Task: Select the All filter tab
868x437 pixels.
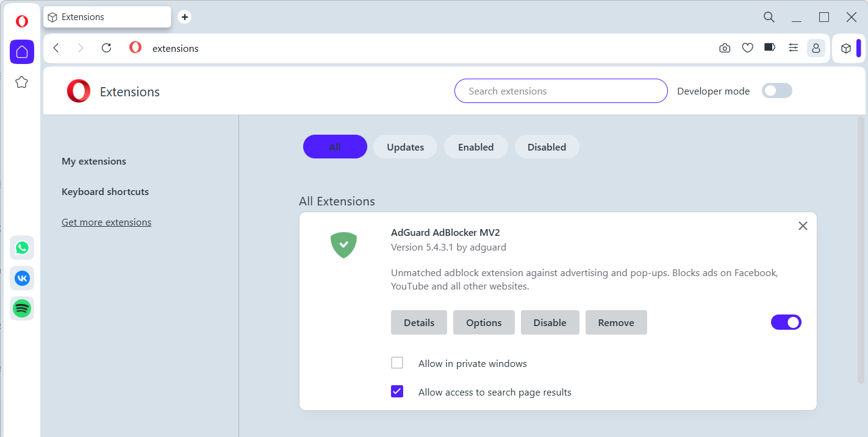Action: [335, 147]
